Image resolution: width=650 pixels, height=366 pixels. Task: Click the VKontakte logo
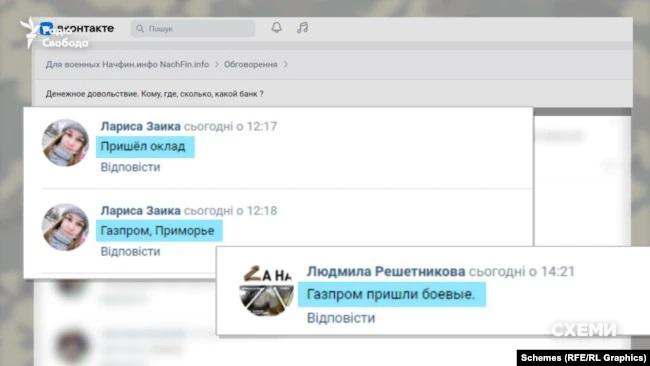(77, 29)
